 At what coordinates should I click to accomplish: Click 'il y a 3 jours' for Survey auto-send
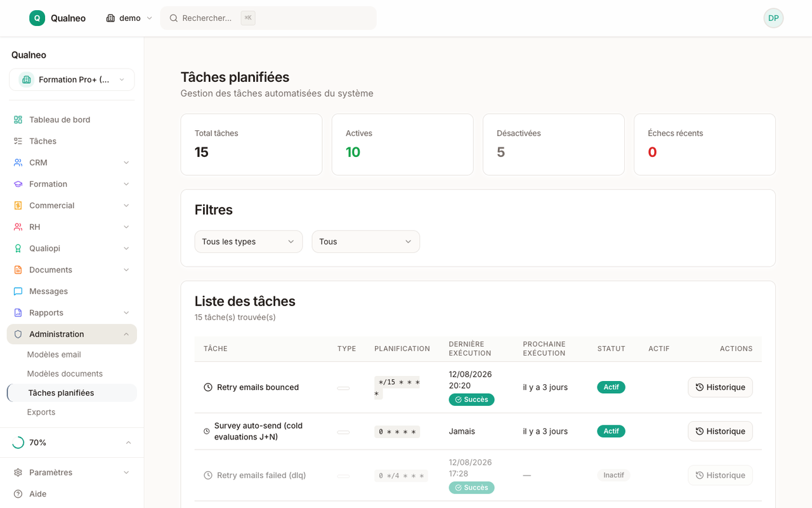click(x=545, y=432)
